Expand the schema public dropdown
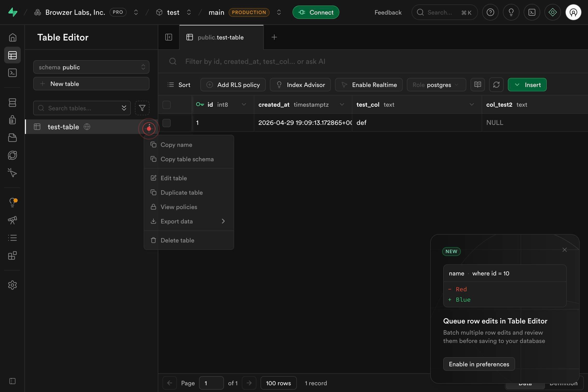The width and height of the screenshot is (588, 392). [x=91, y=67]
